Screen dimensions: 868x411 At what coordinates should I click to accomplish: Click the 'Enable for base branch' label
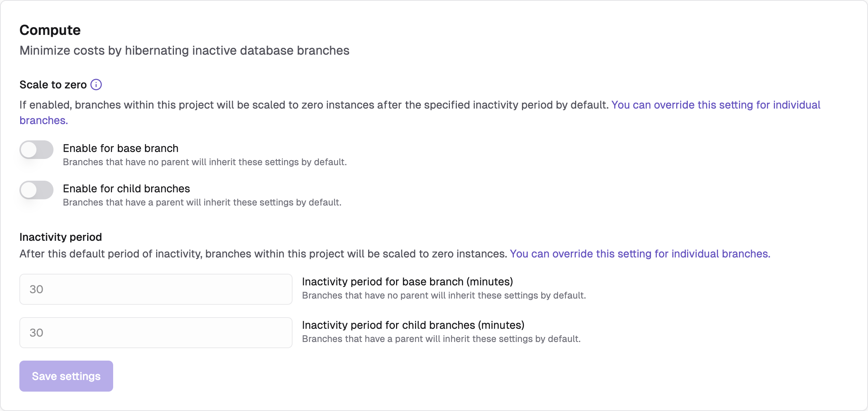coord(121,148)
